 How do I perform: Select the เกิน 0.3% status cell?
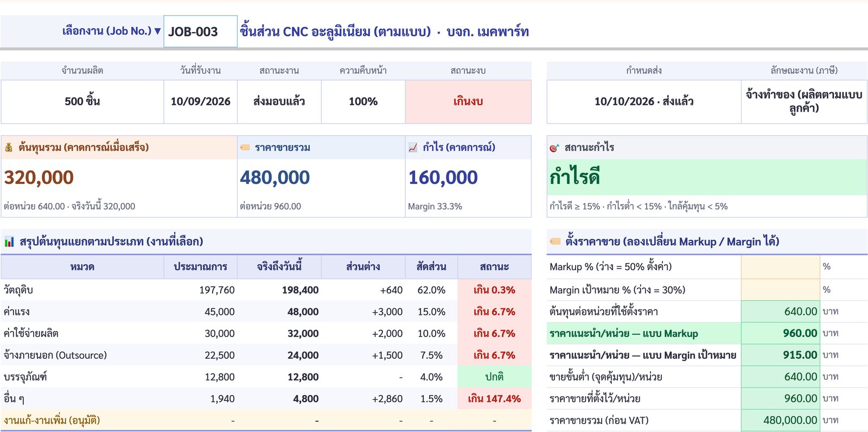[x=494, y=290]
